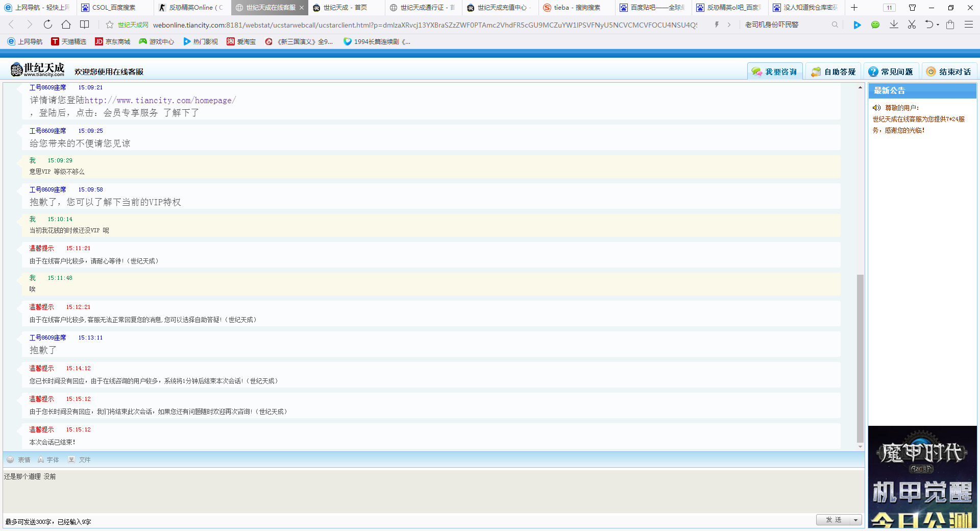Viewport: 980px width, 531px height.
Task: Open a new tab with plus icon
Action: point(854,8)
